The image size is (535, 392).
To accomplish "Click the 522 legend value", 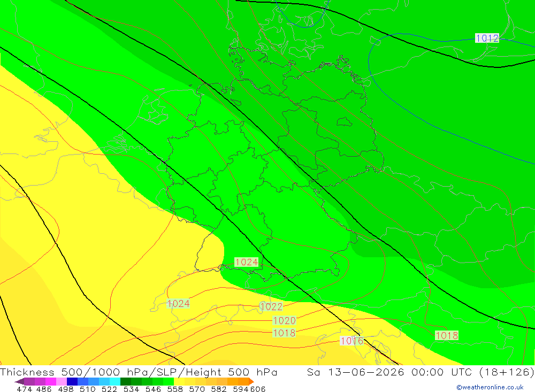I will [109, 389].
